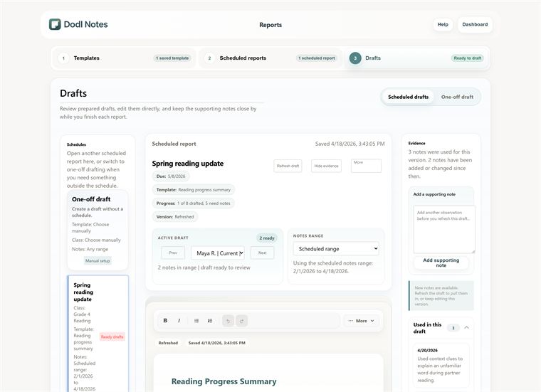Image resolution: width=541 pixels, height=392 pixels.
Task: Click the 2 ready badge
Action: click(x=267, y=238)
